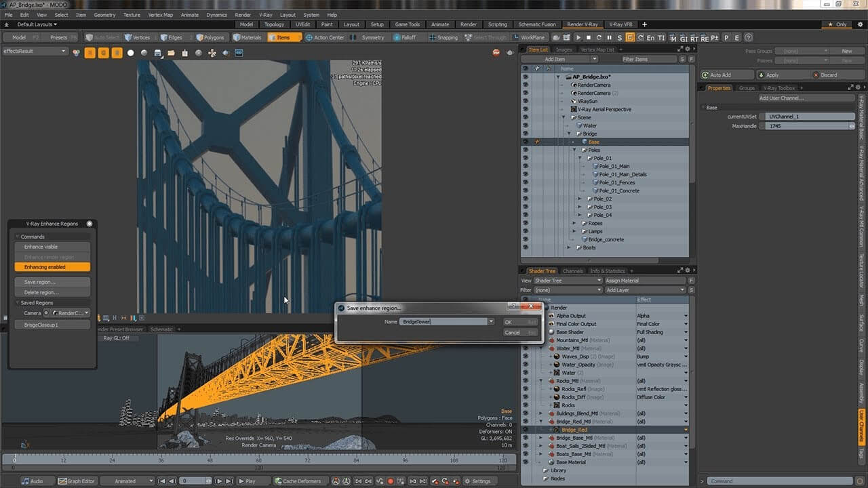Toggle visibility of VRaySun item
Screen dimensions: 868x488
click(525, 101)
